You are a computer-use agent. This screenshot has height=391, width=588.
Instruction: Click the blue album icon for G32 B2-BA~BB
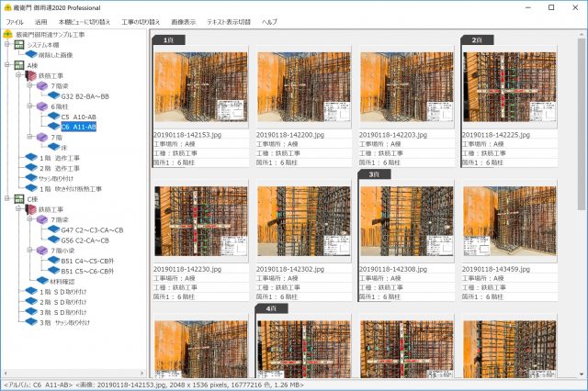[53, 96]
